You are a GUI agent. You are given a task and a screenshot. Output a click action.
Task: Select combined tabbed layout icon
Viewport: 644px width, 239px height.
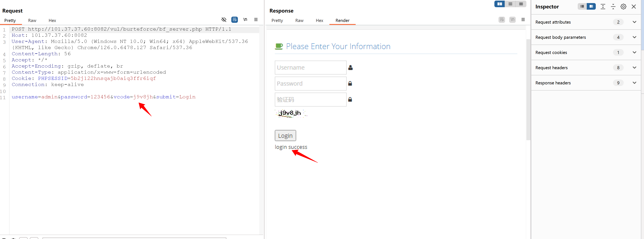coord(521,4)
